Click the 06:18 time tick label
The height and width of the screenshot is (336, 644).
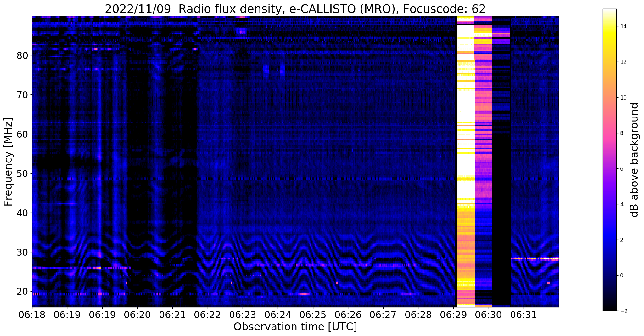(x=32, y=314)
